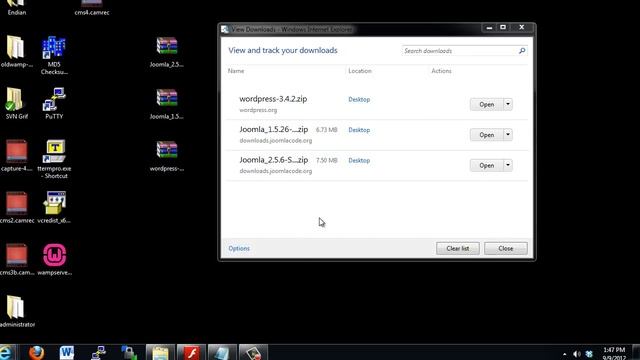Select Joomla_1.5.26-....zip file name
Viewport: 640px width, 360px height.
pos(273,129)
